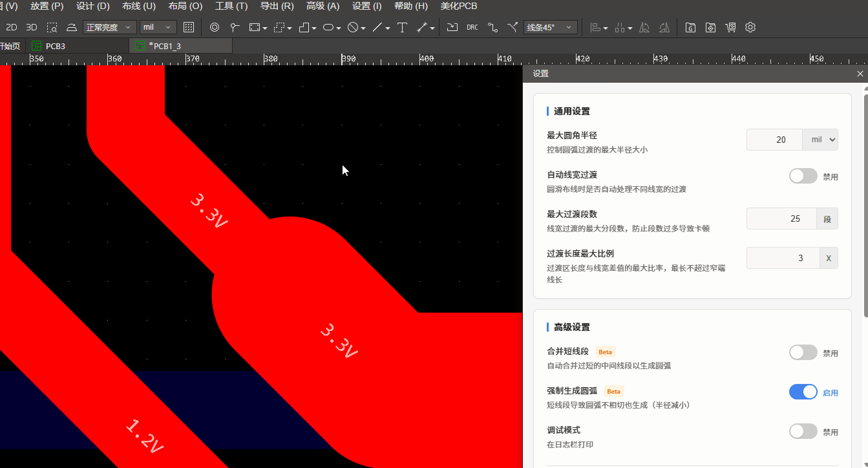Screen dimensions: 868x468
Task: Click the 过渡长度最大比例 value field
Action: [783, 258]
